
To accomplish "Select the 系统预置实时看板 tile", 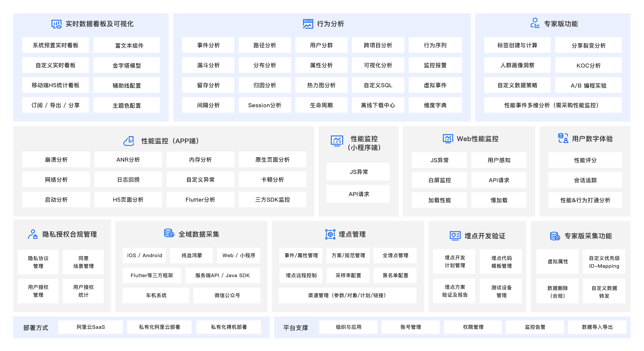I will point(56,45).
